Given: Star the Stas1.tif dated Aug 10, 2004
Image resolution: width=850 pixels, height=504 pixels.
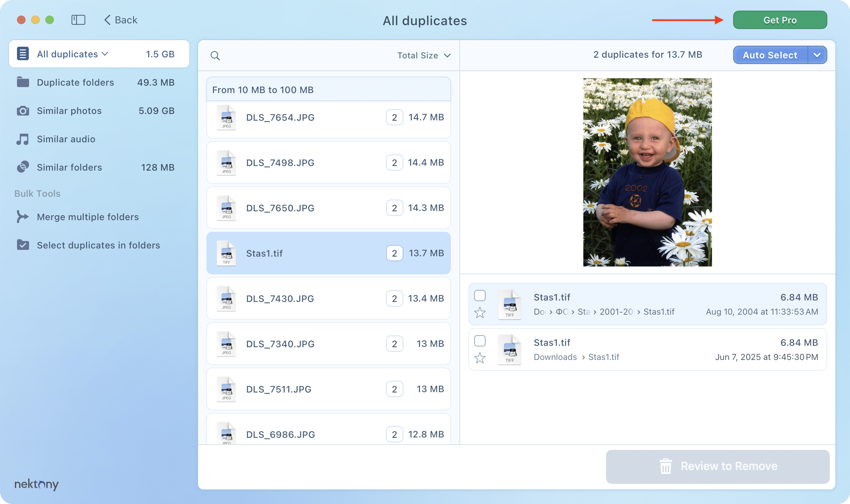Looking at the screenshot, I should pyautogui.click(x=480, y=313).
